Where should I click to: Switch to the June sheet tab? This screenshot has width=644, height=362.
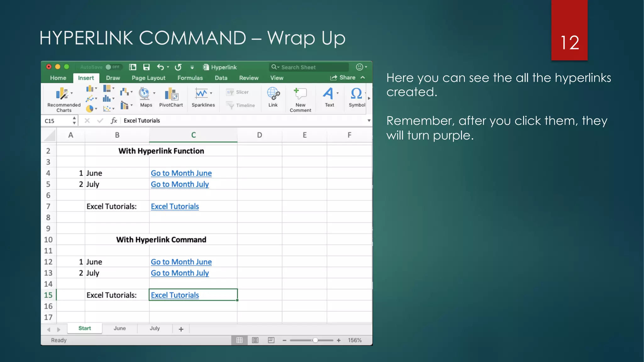[x=120, y=328]
